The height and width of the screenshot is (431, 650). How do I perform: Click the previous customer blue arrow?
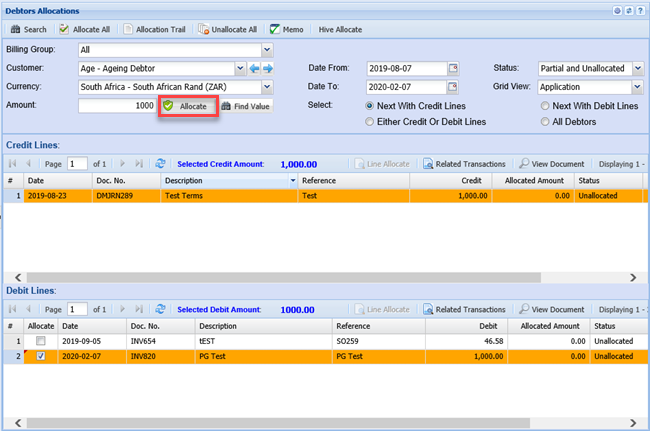coord(254,69)
